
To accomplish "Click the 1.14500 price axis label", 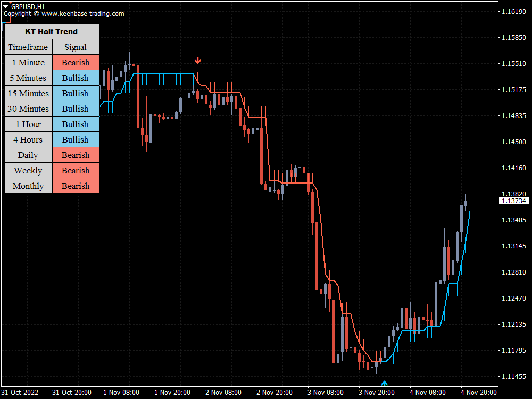I will 514,142.
